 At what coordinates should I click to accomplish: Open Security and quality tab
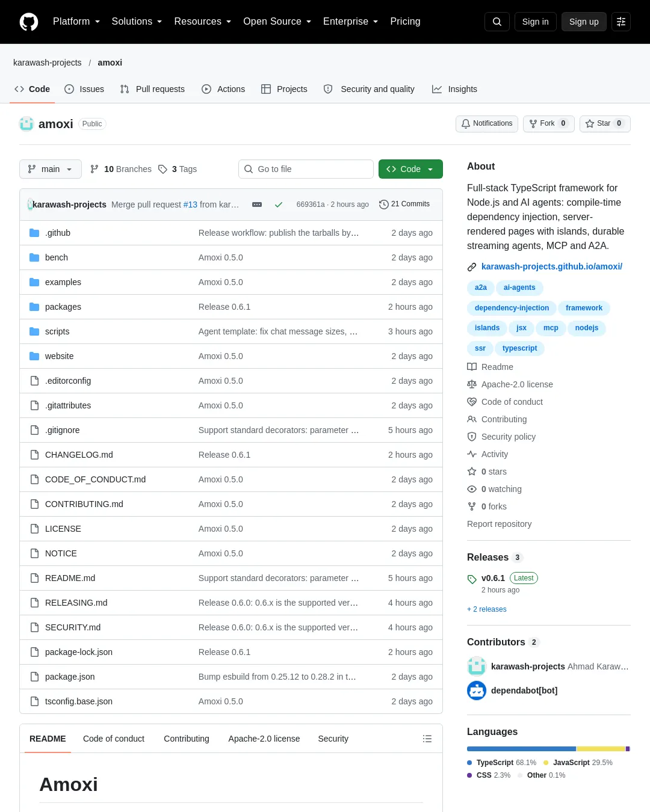point(369,89)
